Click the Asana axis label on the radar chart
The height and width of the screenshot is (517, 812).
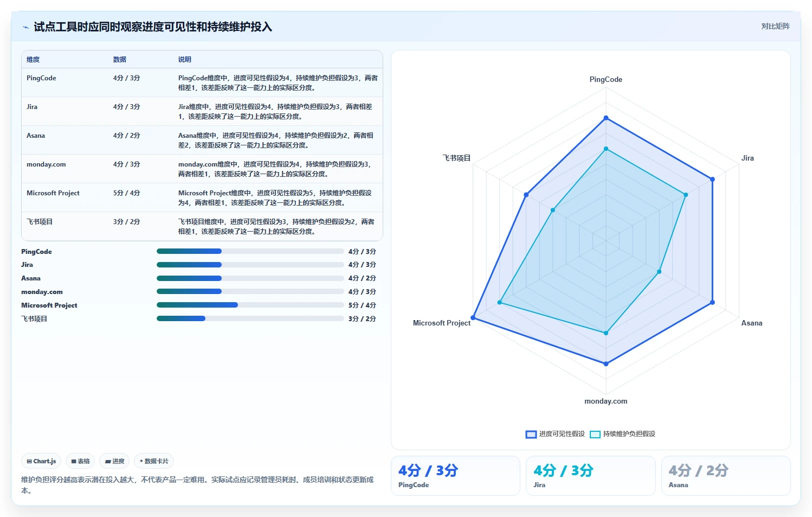(x=752, y=323)
